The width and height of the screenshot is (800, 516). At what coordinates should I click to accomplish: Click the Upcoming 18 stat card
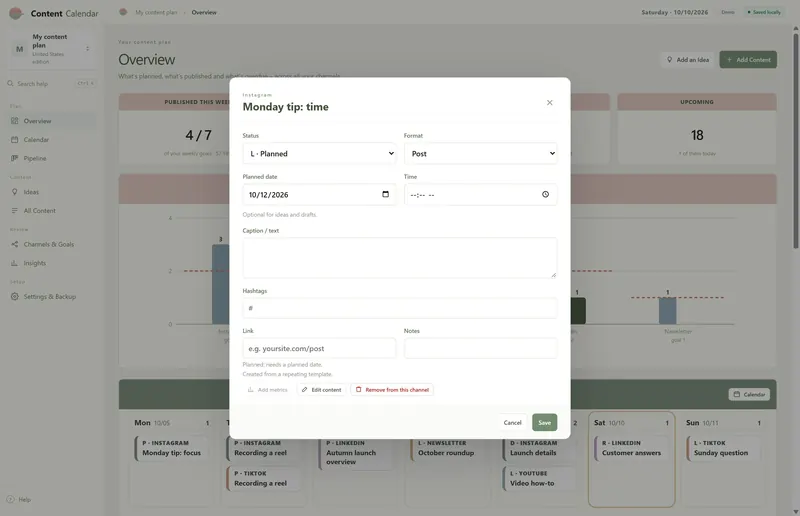(697, 129)
